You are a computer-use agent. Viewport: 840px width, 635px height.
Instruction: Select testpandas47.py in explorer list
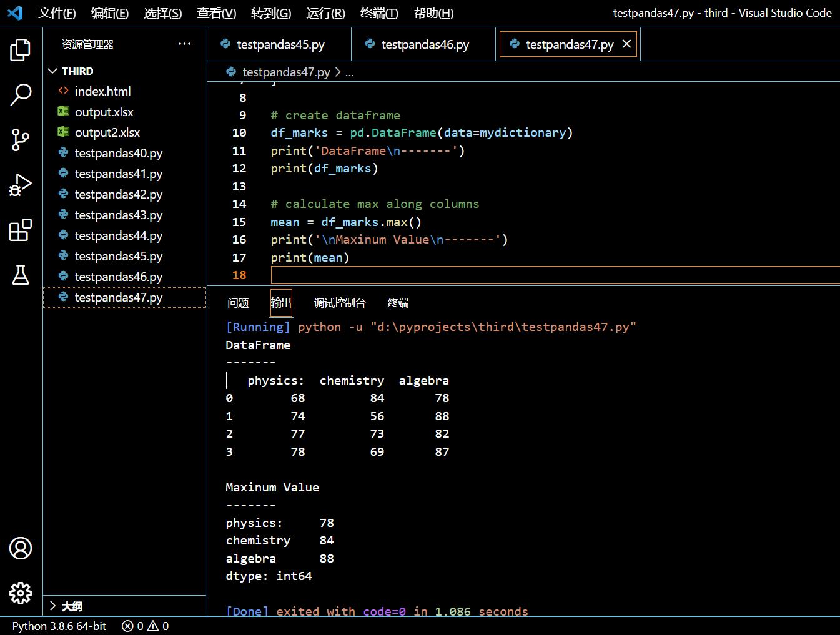point(124,297)
